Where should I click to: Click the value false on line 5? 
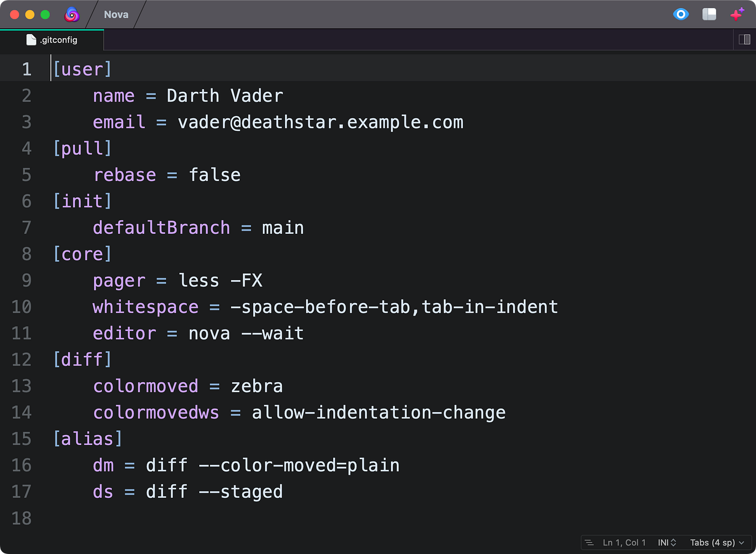pyautogui.click(x=214, y=175)
